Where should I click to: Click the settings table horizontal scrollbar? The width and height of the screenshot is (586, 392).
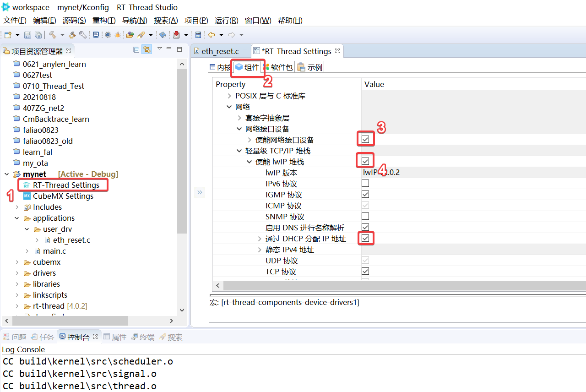click(405, 285)
